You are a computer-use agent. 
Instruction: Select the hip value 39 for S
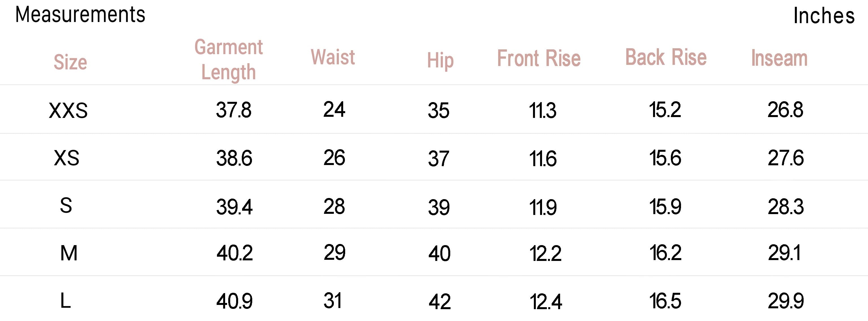tap(439, 207)
